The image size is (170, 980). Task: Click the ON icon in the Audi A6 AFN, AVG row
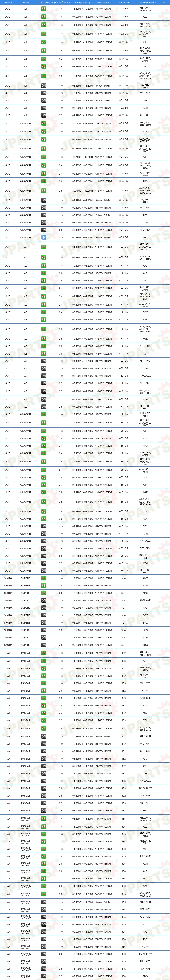coord(44,361)
